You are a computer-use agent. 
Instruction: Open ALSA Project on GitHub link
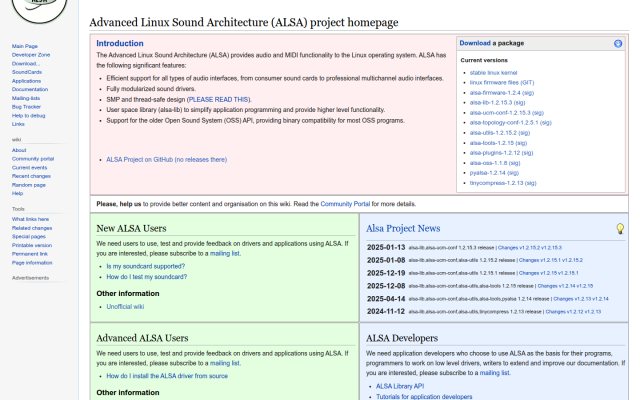pos(167,160)
